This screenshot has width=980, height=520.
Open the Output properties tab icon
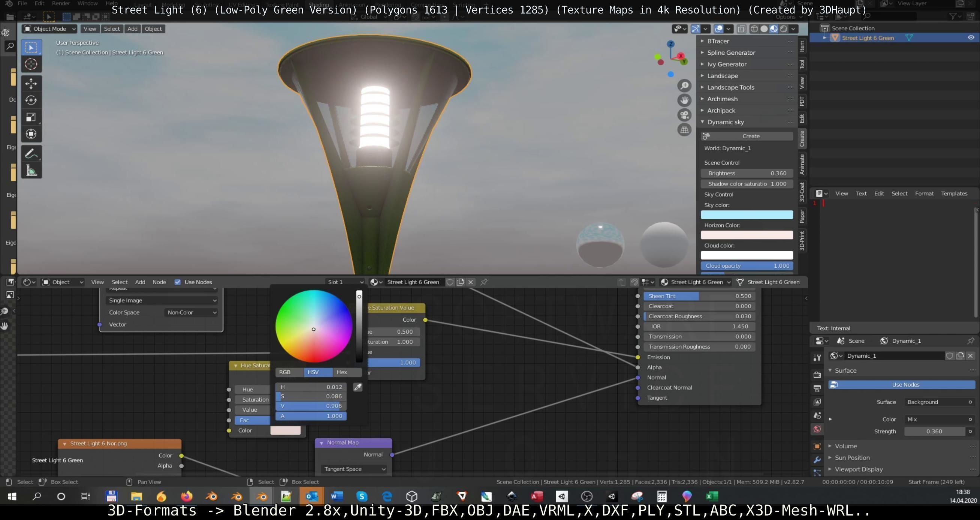[817, 388]
